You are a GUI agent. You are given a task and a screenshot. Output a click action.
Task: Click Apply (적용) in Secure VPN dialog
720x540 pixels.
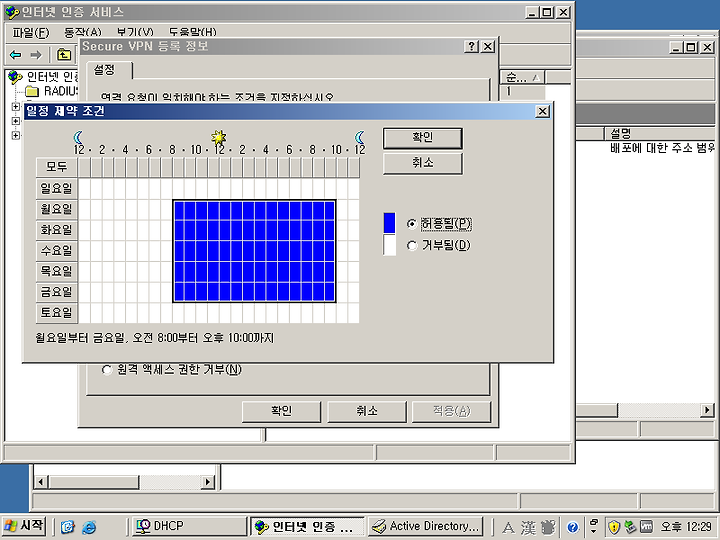tap(451, 411)
